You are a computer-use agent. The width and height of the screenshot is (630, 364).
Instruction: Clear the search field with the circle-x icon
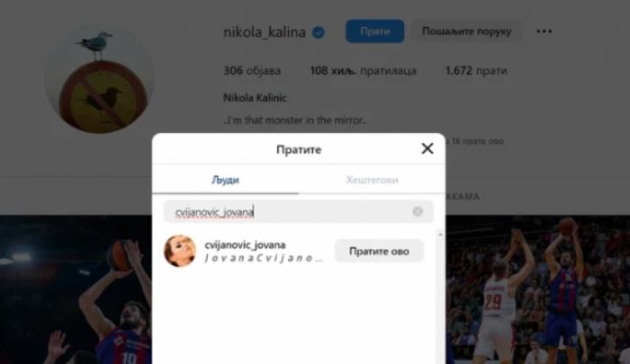coord(418,211)
